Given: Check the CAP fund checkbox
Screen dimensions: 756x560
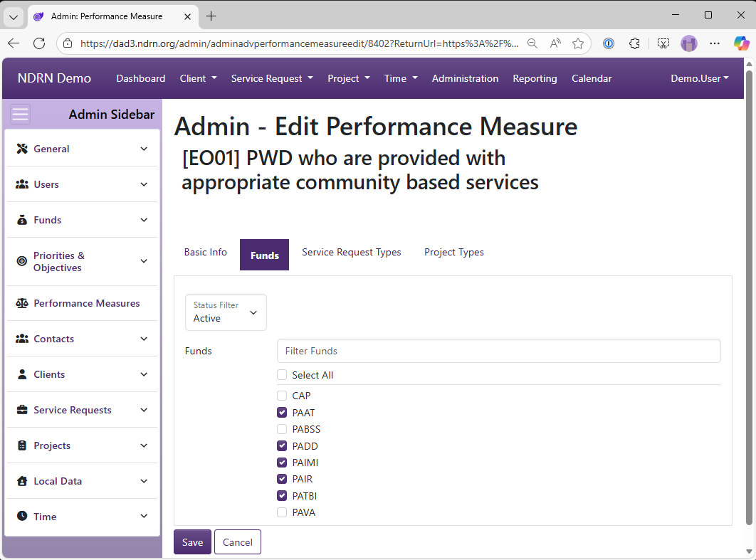Looking at the screenshot, I should click(282, 396).
